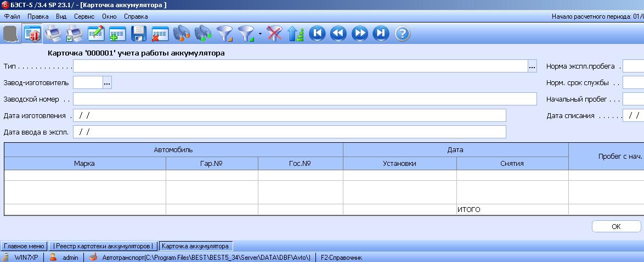Open the Сервис menu

point(84,16)
